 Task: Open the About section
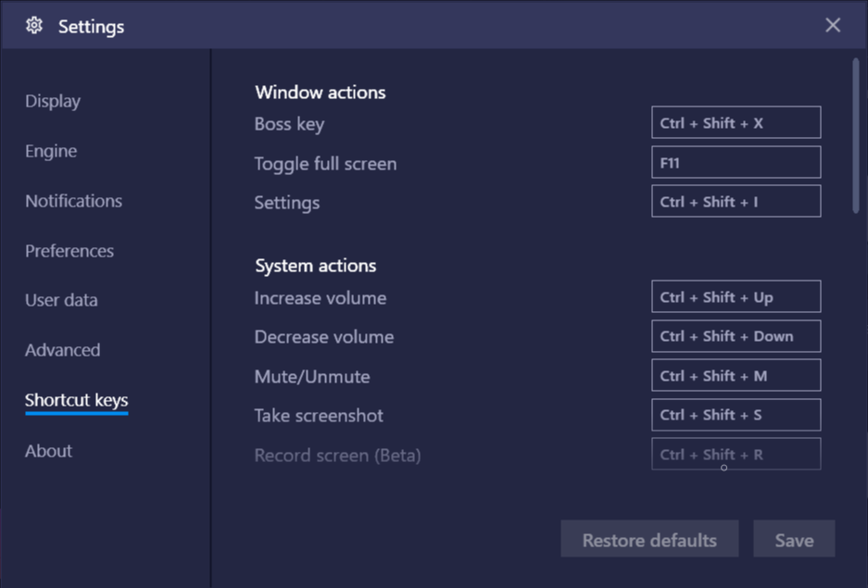(49, 451)
